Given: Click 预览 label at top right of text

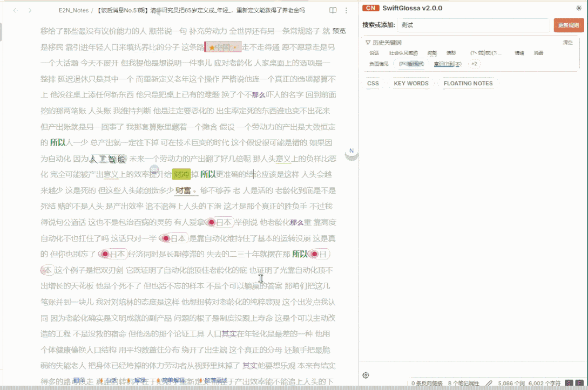Looking at the screenshot, I should [x=340, y=31].
